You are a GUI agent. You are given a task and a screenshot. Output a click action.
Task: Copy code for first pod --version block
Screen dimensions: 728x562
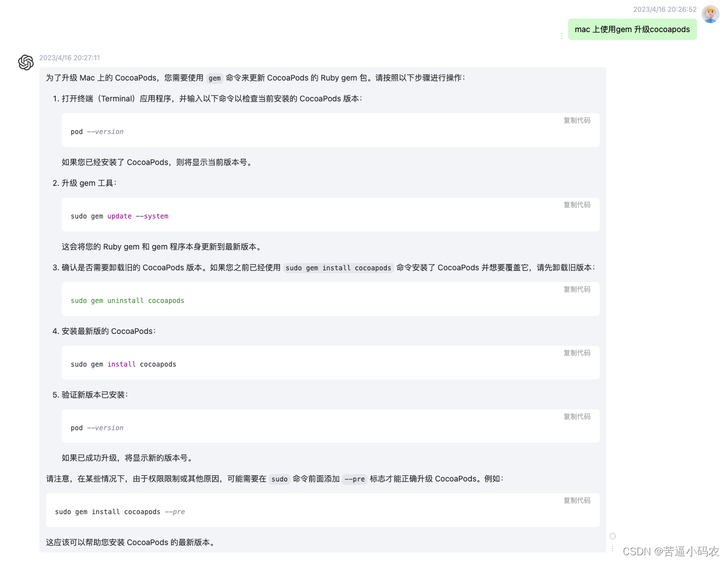(x=577, y=121)
